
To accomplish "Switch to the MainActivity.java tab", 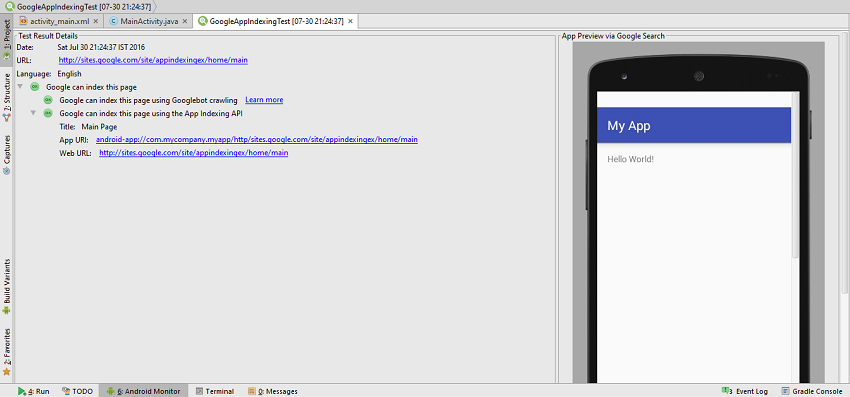I will (147, 21).
